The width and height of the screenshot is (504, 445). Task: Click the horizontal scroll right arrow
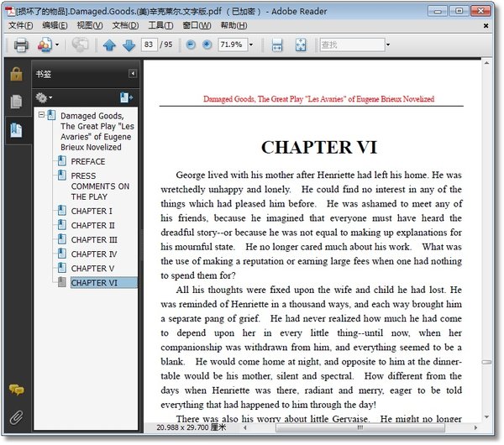[475, 427]
